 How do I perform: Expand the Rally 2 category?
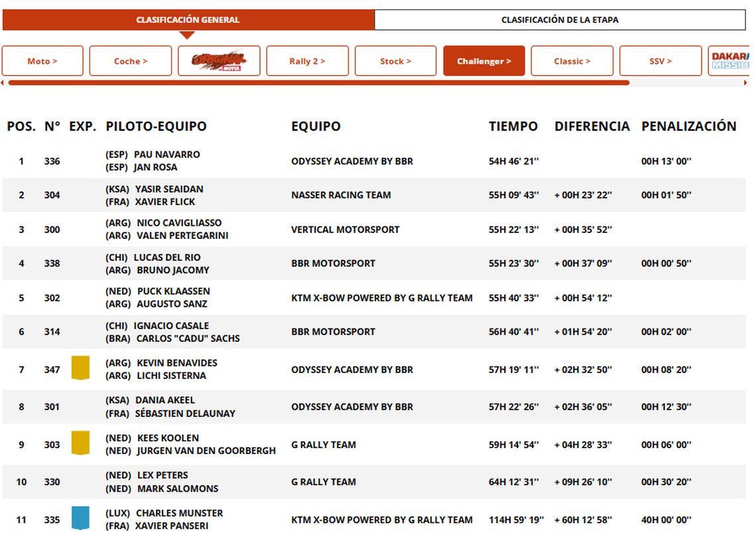307,61
